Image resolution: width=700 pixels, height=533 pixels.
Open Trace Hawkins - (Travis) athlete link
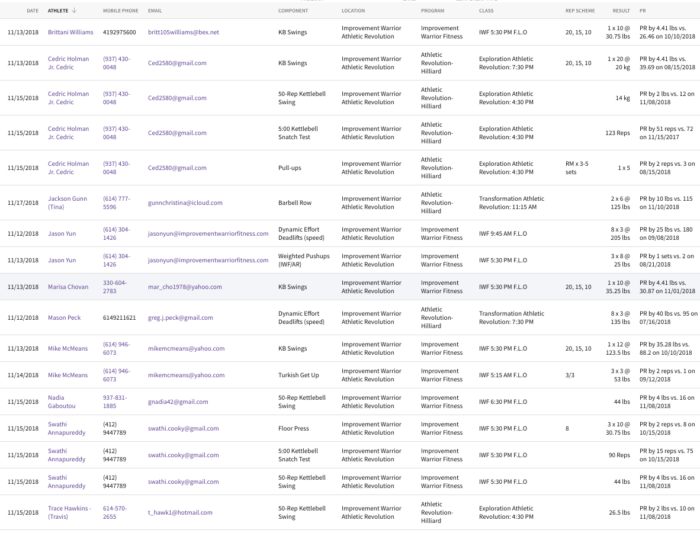70,512
